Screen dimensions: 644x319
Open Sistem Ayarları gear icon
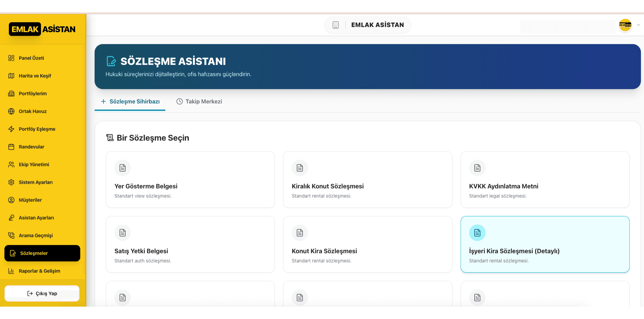(11, 182)
